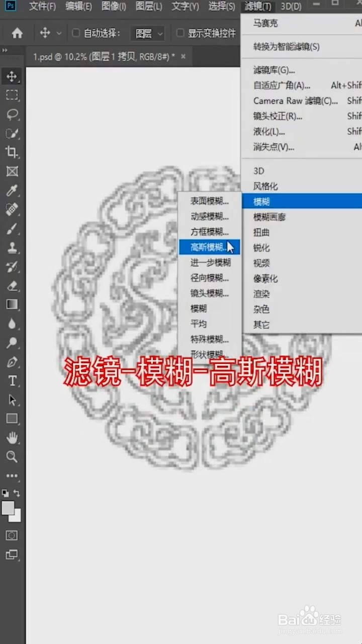Open the 图层(L) menu
The image size is (362, 644).
point(149,7)
